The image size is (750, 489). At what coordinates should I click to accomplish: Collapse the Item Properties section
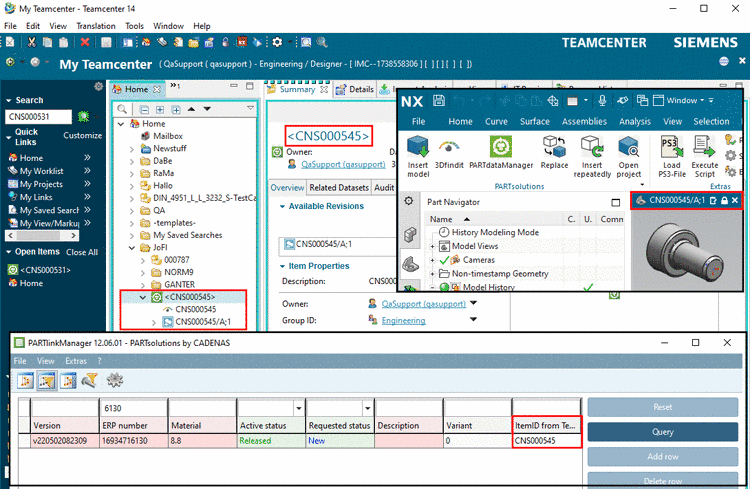pyautogui.click(x=282, y=267)
